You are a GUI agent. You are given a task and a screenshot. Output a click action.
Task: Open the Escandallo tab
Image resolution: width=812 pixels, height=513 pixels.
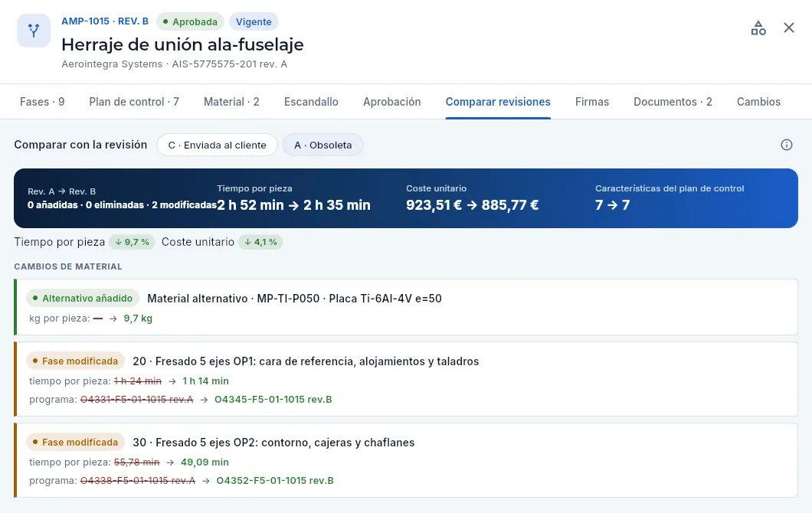pos(311,102)
